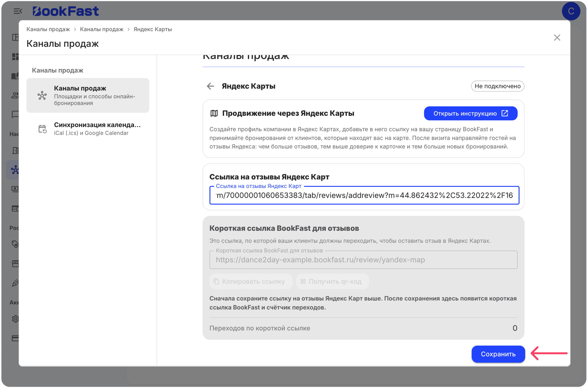Click the map icon beside Продвижение через Яндекс Карты
This screenshot has height=388, width=588.
(214, 113)
